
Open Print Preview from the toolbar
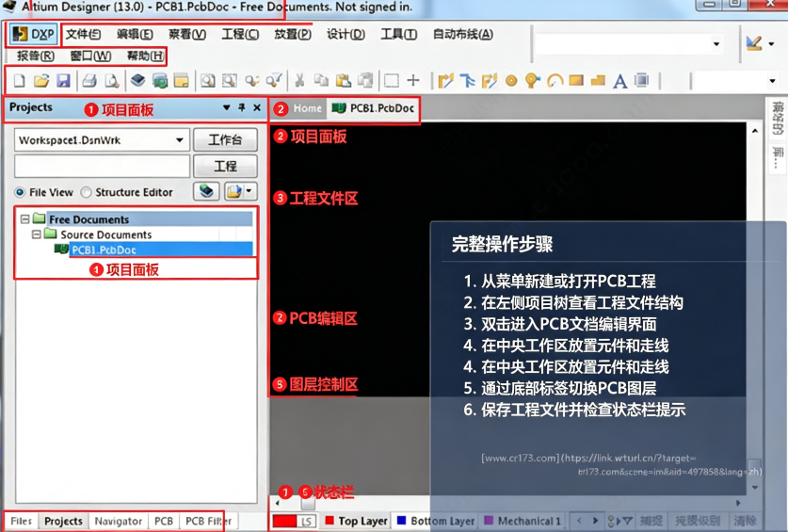(x=112, y=80)
